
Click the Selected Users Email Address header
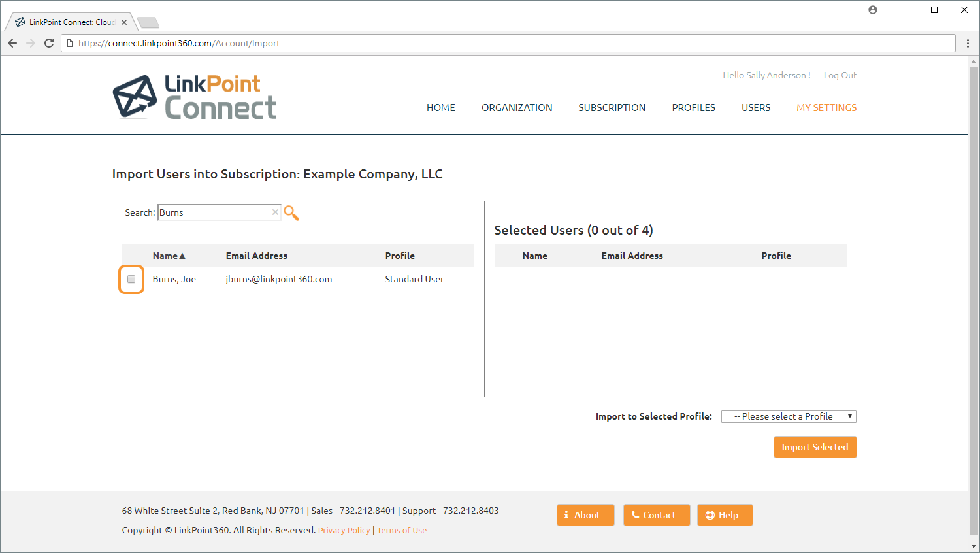tap(632, 256)
